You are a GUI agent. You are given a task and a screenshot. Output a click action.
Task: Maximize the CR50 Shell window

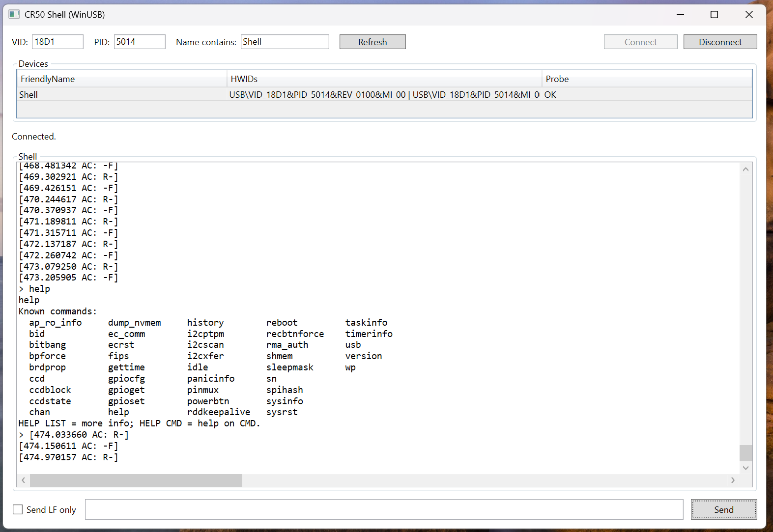click(714, 14)
